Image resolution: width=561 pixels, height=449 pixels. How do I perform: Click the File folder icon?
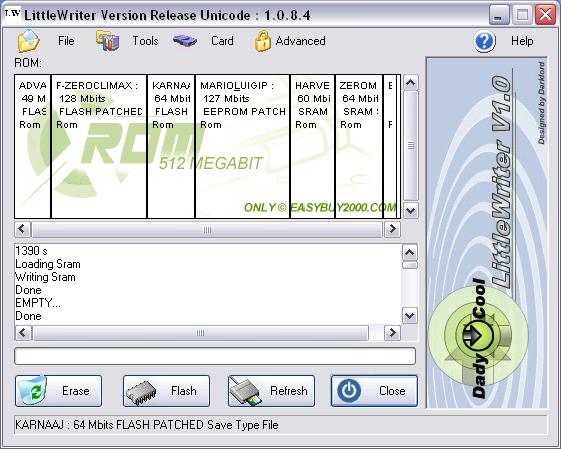click(x=29, y=41)
